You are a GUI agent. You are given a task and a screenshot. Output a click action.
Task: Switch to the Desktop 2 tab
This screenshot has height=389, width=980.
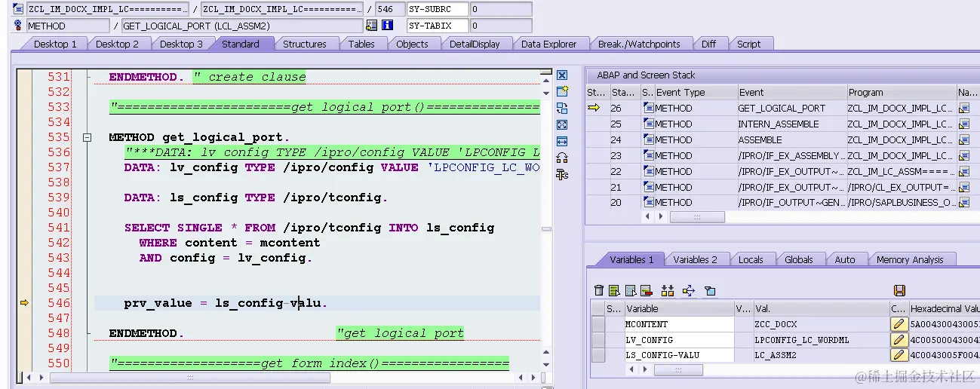pos(117,44)
